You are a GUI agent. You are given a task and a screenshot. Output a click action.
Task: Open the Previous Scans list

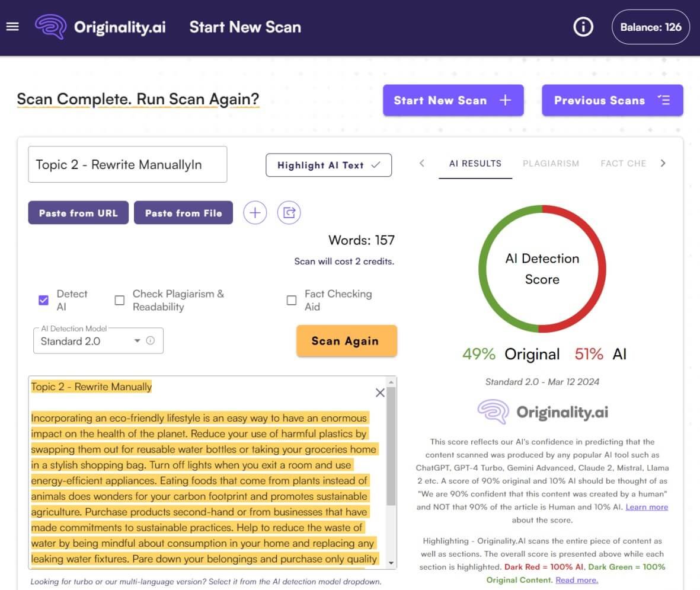tap(612, 100)
